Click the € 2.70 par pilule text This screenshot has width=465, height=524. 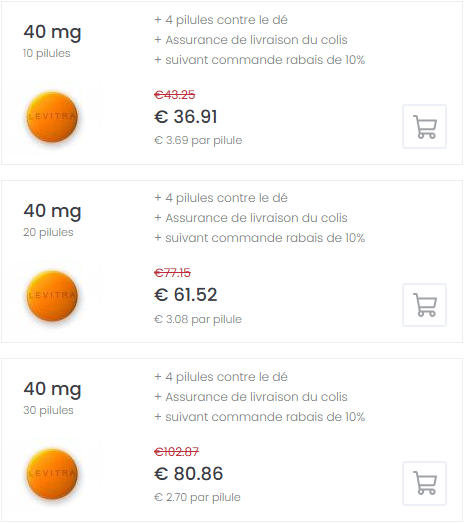coord(197,497)
